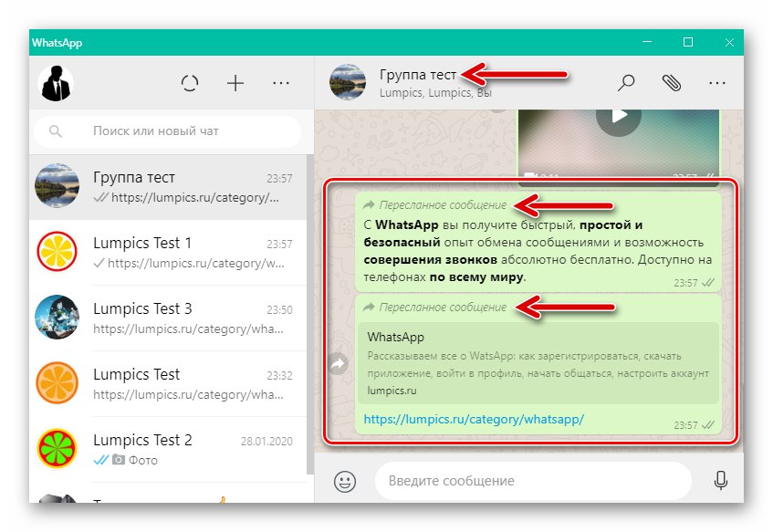Screen dimensions: 773x532
Task: Click the 28.01.2020 date on Lumpics Test 2
Action: [x=266, y=442]
